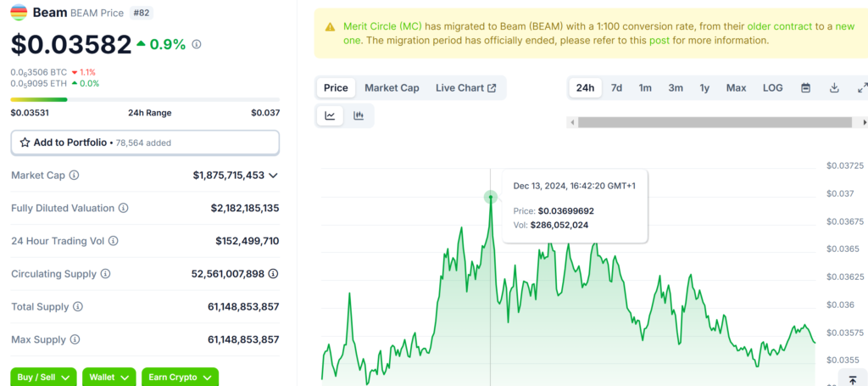Switch to the candlestick chart view
868x386 pixels.
359,116
